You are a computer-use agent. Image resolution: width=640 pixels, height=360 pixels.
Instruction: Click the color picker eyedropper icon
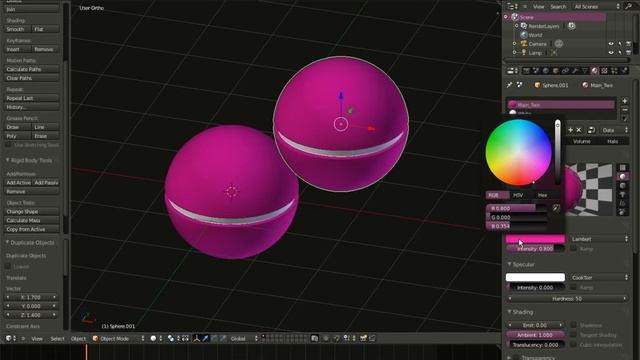556,208
